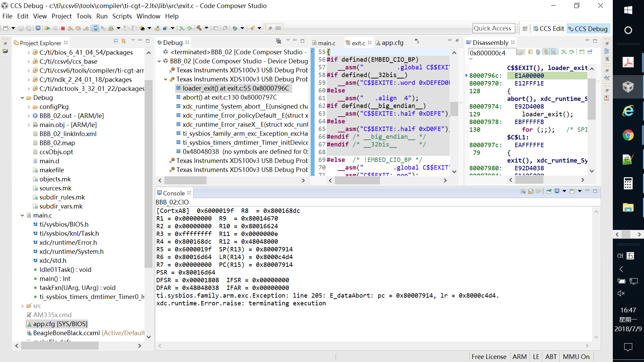Click the Step Into icon in main toolbar
This screenshot has height=362, width=644.
coord(70,28)
